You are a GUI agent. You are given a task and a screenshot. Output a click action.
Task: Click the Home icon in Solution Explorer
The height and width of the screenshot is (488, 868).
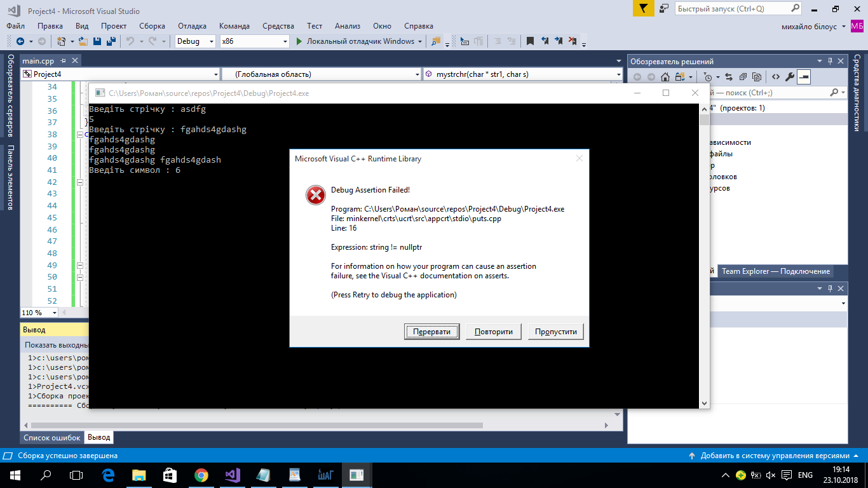[665, 77]
